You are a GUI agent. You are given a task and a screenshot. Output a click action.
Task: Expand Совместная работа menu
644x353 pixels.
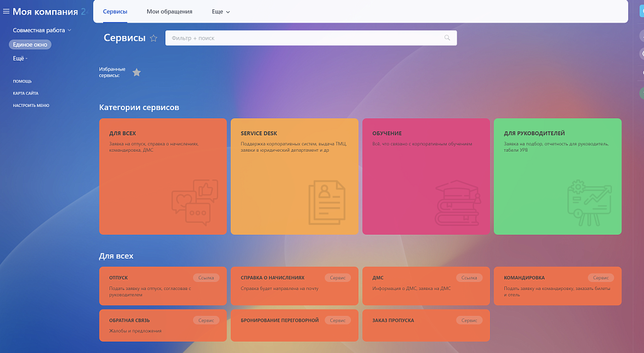42,30
